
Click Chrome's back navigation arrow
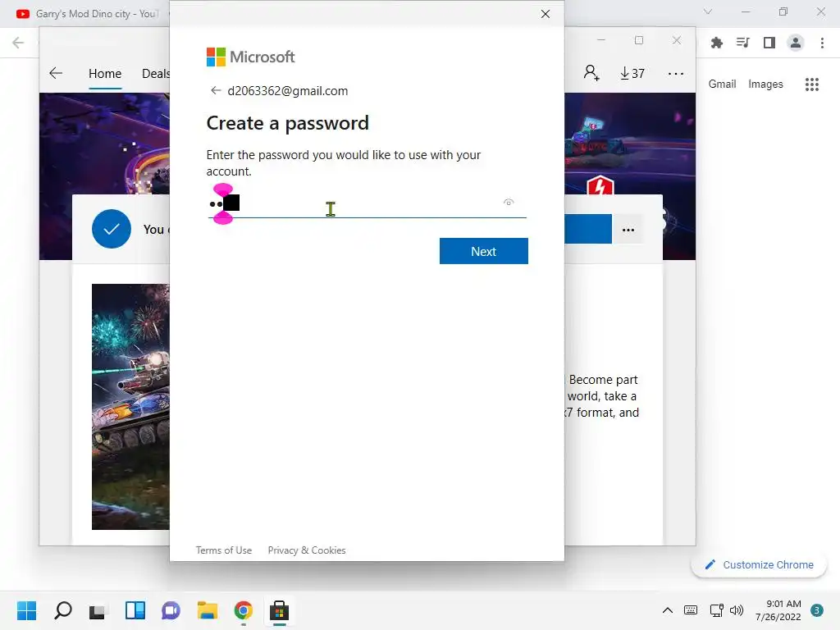point(18,43)
